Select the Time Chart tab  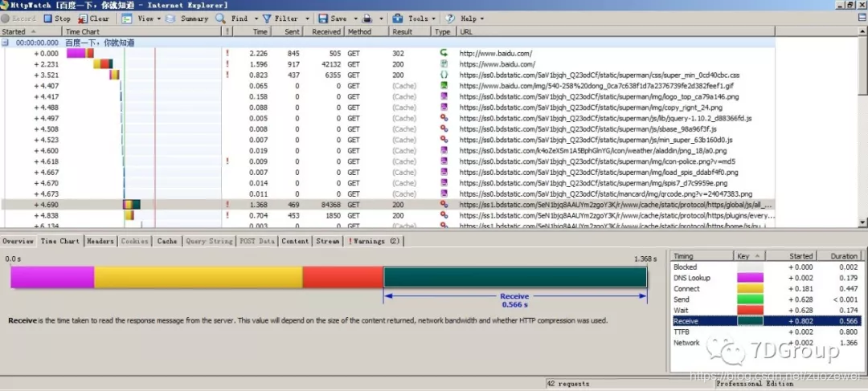click(x=59, y=241)
